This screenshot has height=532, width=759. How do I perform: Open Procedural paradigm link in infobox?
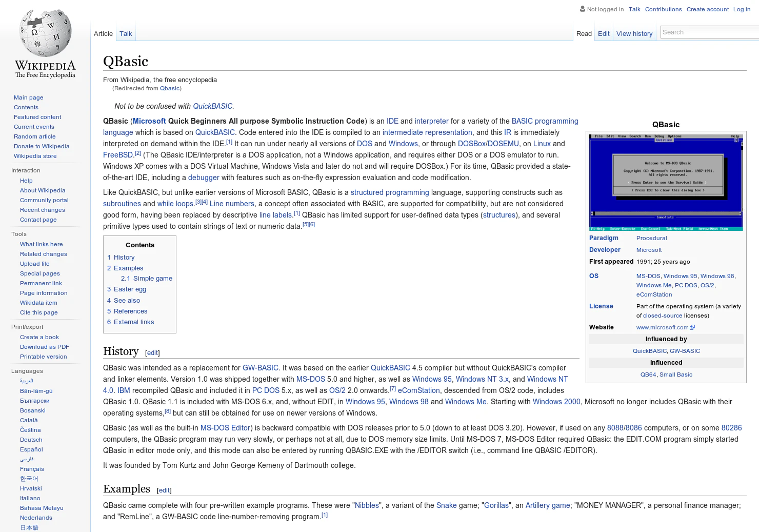(651, 238)
